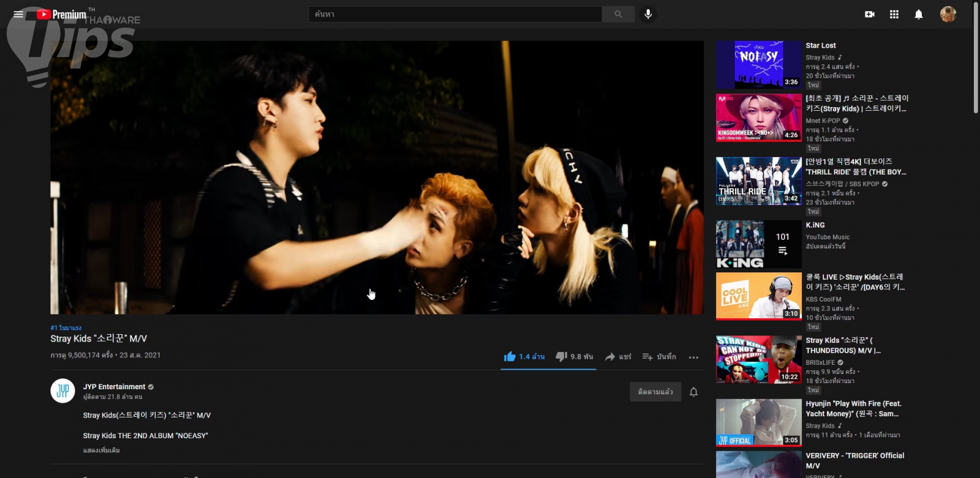980x478 pixels.
Task: Open VERIVERY TRIGGER Official M/V thumbnail
Action: pyautogui.click(x=759, y=465)
